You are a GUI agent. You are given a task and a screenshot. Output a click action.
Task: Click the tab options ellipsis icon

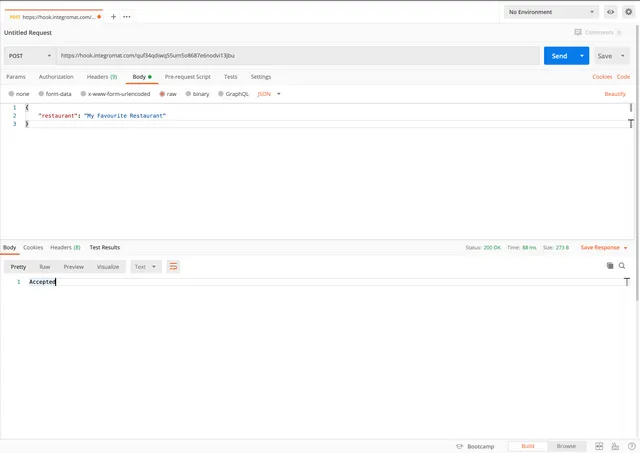tap(127, 16)
